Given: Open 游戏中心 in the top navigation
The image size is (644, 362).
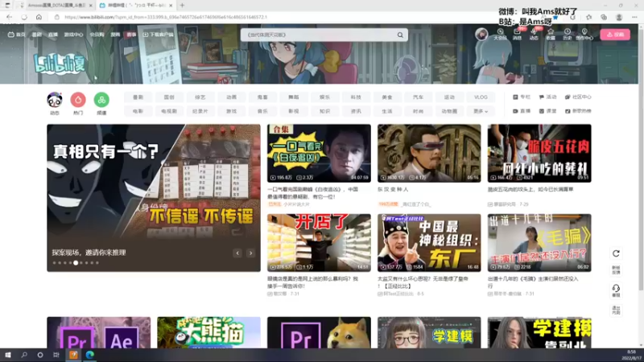Looking at the screenshot, I should 73,35.
